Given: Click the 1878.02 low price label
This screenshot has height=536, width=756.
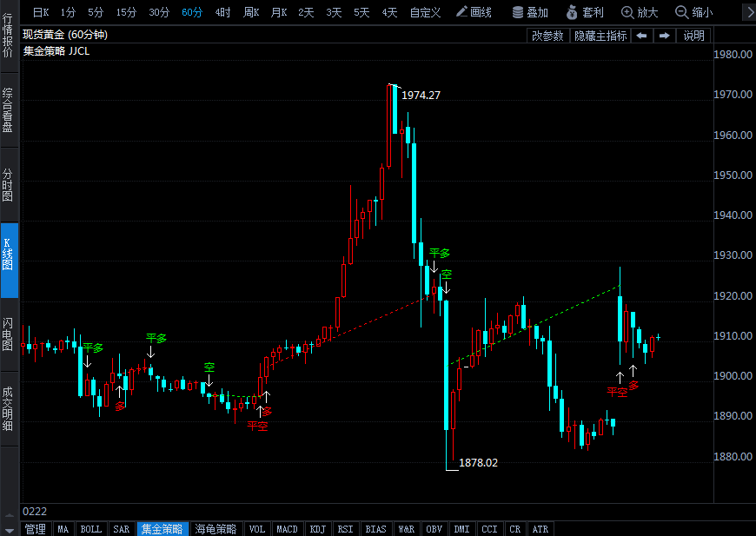Looking at the screenshot, I should 478,463.
